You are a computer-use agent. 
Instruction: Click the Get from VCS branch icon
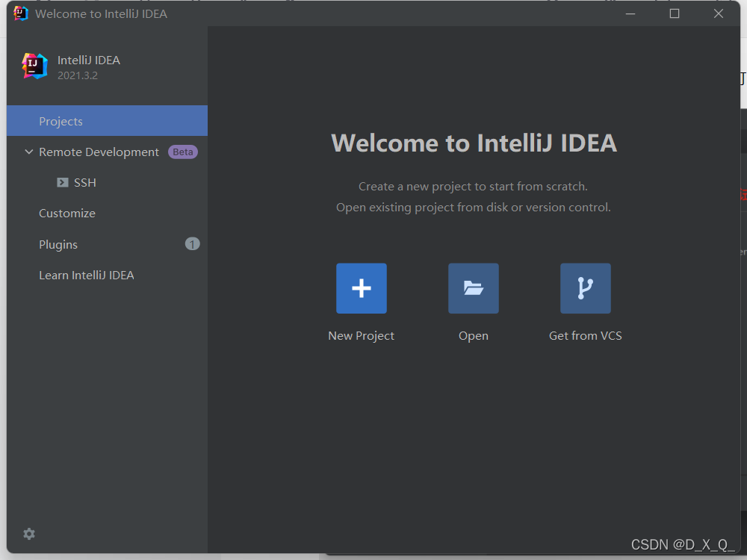585,288
